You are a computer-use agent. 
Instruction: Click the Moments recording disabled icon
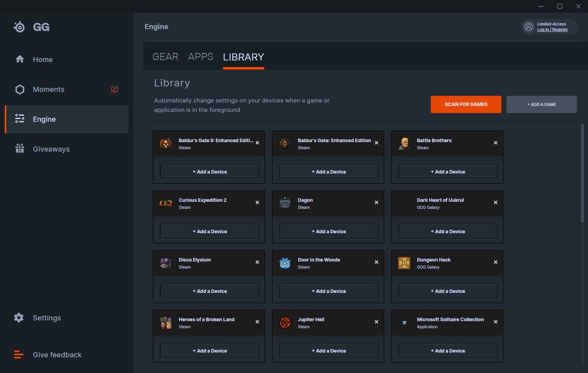tap(114, 90)
